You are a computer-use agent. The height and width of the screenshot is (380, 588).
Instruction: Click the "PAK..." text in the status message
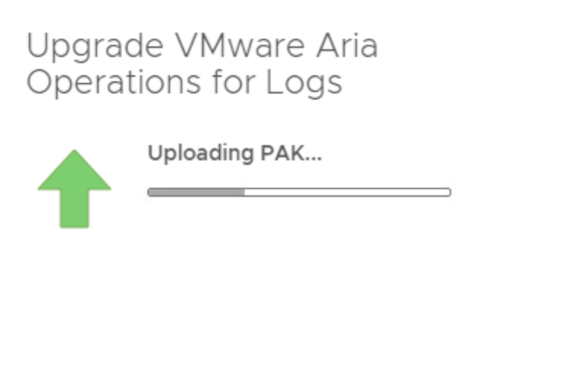click(x=292, y=153)
